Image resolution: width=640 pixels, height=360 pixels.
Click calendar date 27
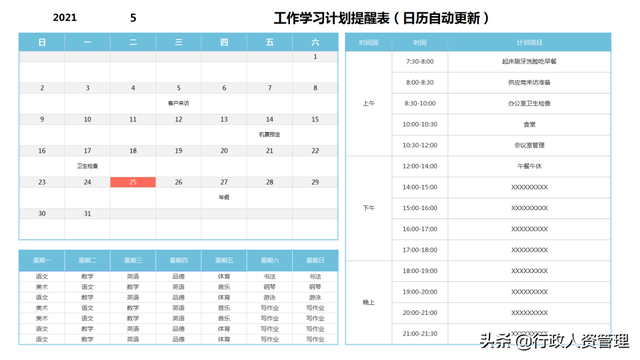tap(224, 182)
